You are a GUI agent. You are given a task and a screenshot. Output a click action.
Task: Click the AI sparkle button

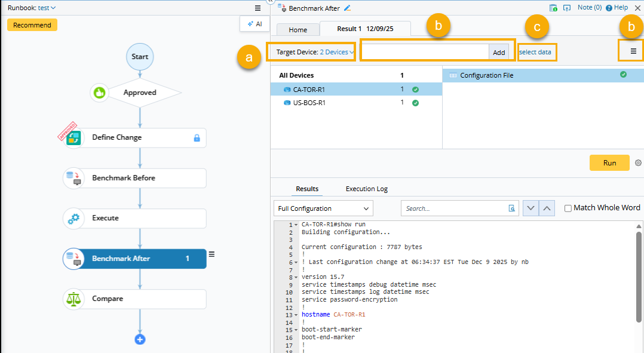click(x=254, y=24)
